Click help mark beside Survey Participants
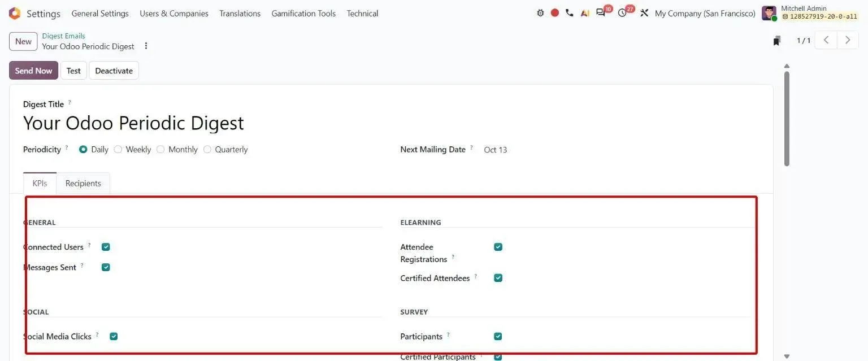 tap(448, 334)
